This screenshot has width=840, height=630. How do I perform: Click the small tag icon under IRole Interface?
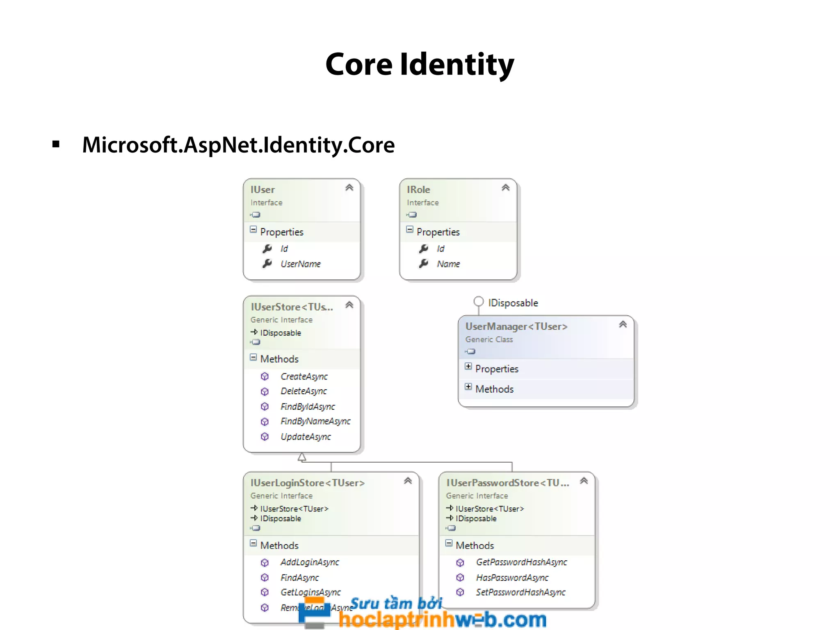(x=411, y=215)
